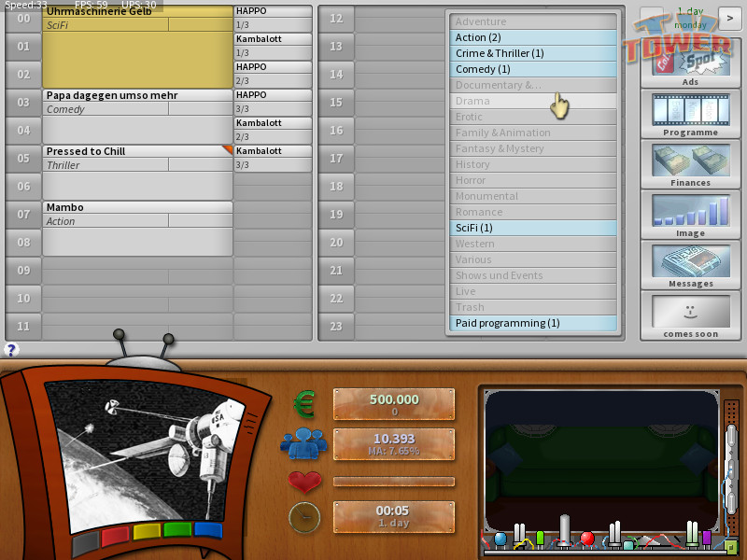Click the orange marker on Pressed to Chill
This screenshot has width=747, height=560.
click(x=228, y=150)
